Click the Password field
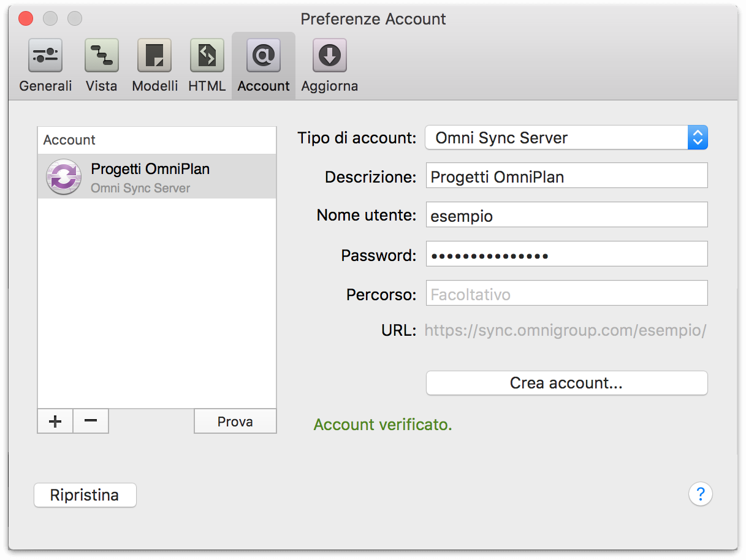Image resolution: width=746 pixels, height=560 pixels. click(x=566, y=254)
